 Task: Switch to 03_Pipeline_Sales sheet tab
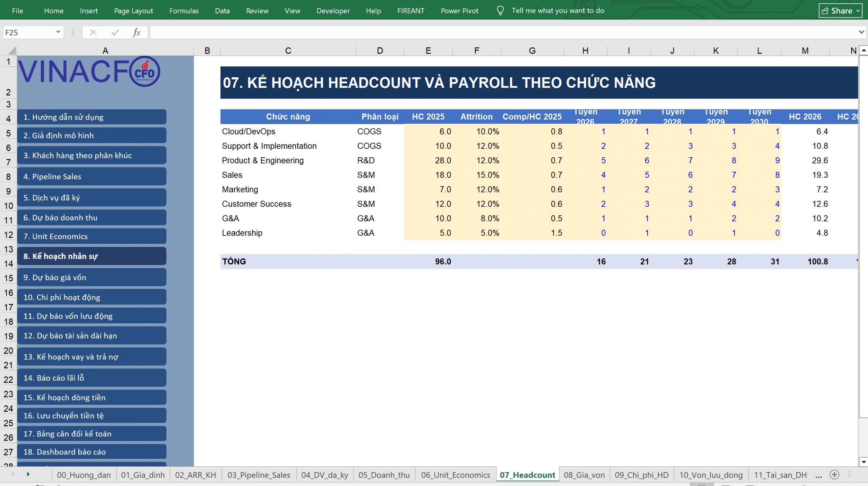coord(259,475)
